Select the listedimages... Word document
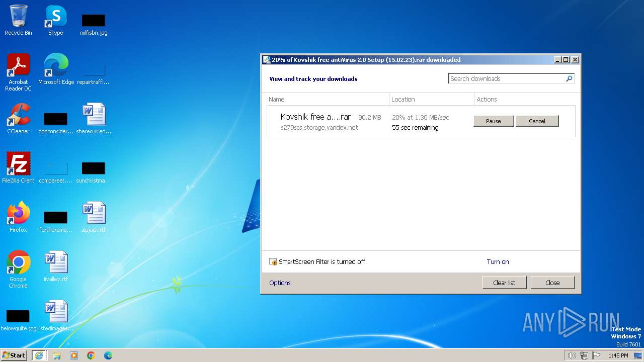The image size is (644, 362). [x=56, y=315]
